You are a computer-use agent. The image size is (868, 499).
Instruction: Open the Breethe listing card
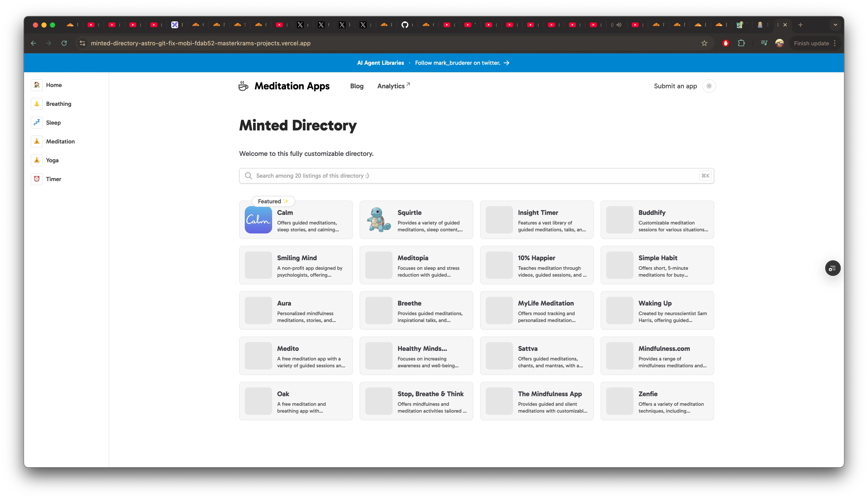416,310
